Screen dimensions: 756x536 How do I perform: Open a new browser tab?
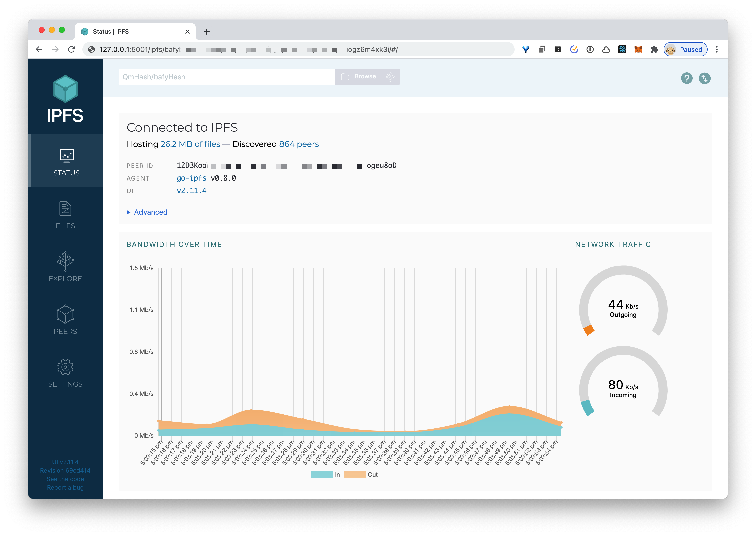pos(207,31)
